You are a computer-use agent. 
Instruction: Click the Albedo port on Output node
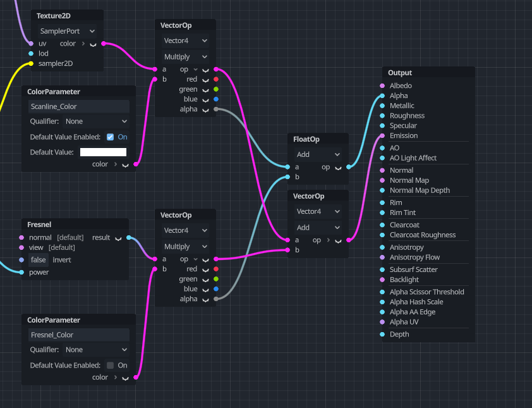(382, 86)
